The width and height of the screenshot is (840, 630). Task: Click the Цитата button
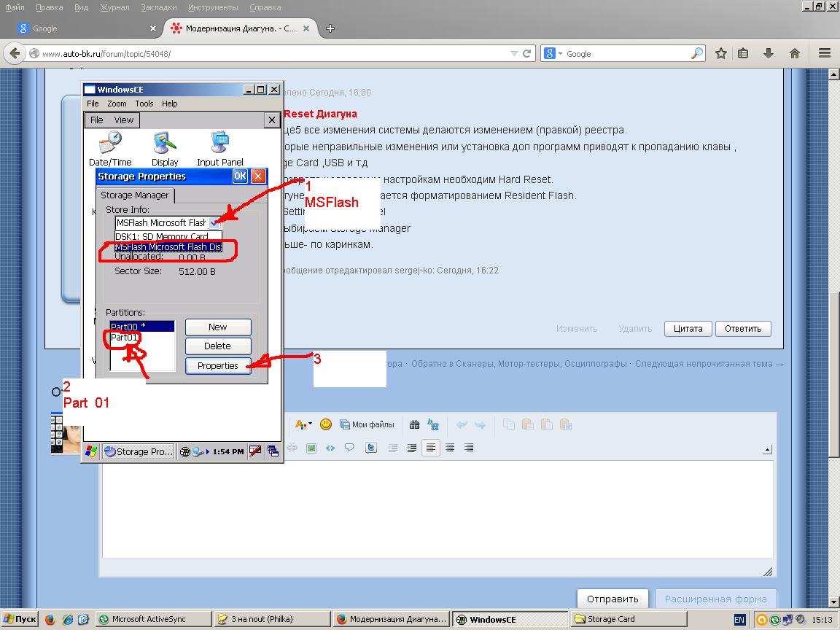[688, 328]
